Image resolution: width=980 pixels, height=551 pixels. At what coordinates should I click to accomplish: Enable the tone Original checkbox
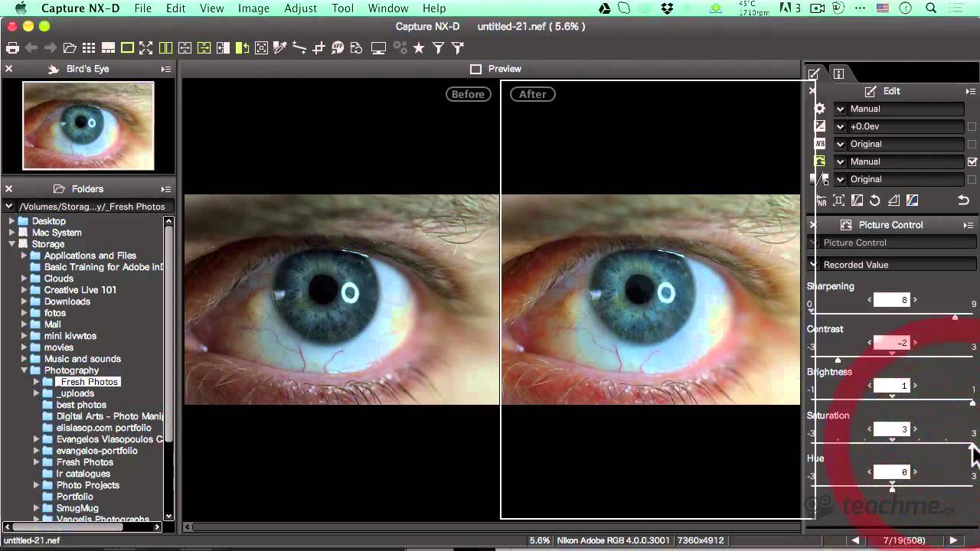coord(972,180)
